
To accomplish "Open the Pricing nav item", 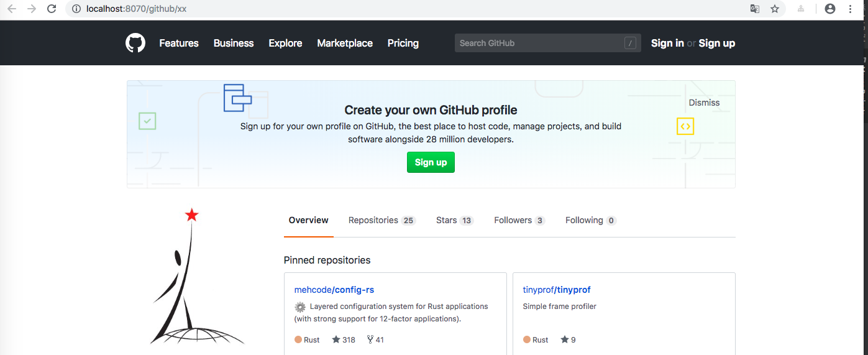I will 403,43.
